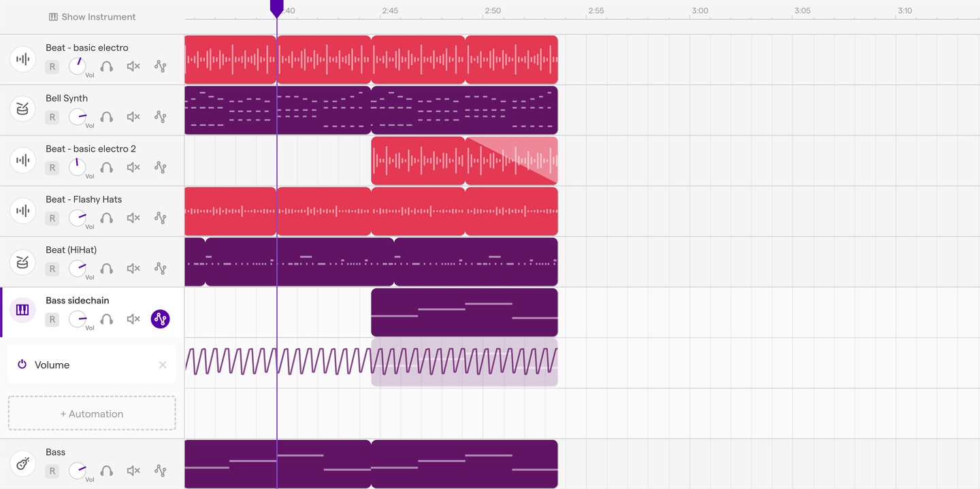Mute the Beat - basic electro 2 track

pyautogui.click(x=133, y=167)
